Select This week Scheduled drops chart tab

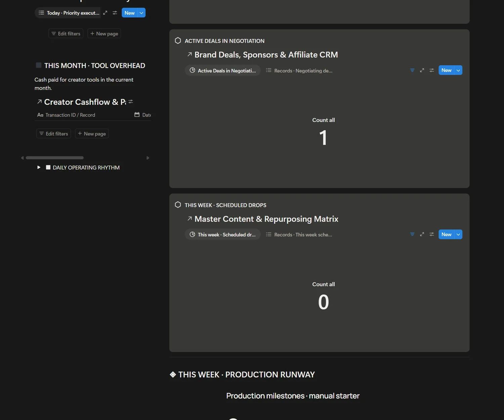[x=223, y=235]
